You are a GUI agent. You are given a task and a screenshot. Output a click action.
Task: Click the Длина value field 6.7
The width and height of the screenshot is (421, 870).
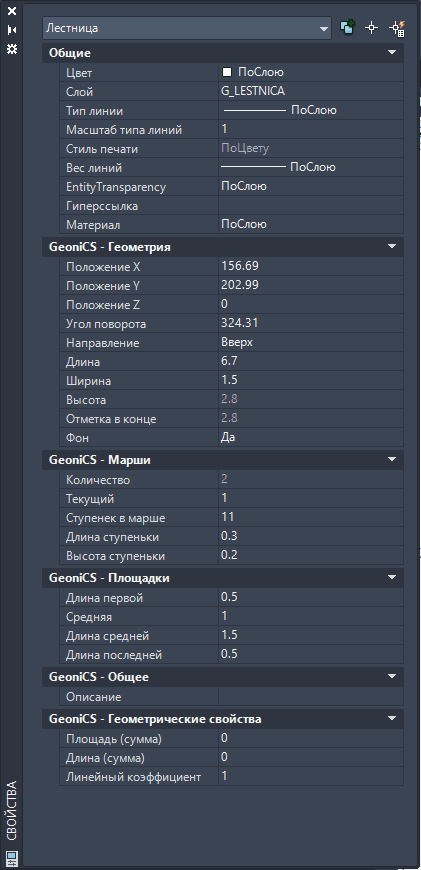point(311,362)
